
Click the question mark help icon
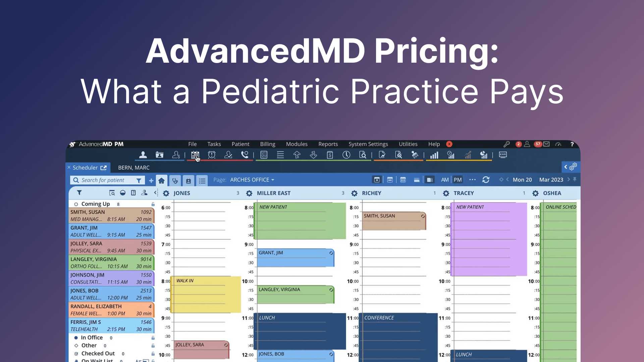[x=572, y=144]
